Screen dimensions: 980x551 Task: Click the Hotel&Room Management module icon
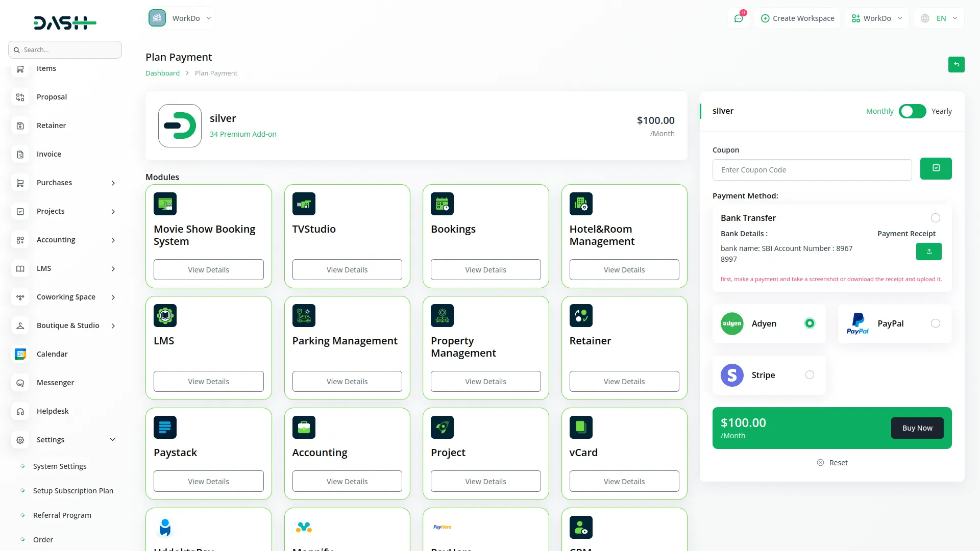581,204
